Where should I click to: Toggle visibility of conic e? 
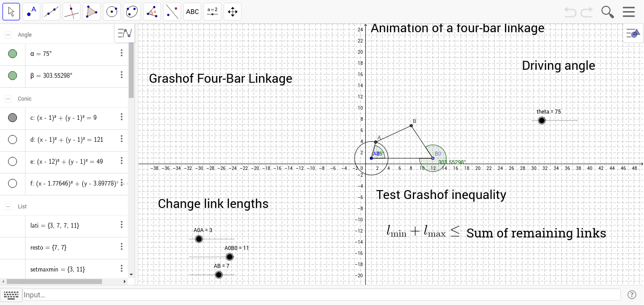tap(13, 161)
